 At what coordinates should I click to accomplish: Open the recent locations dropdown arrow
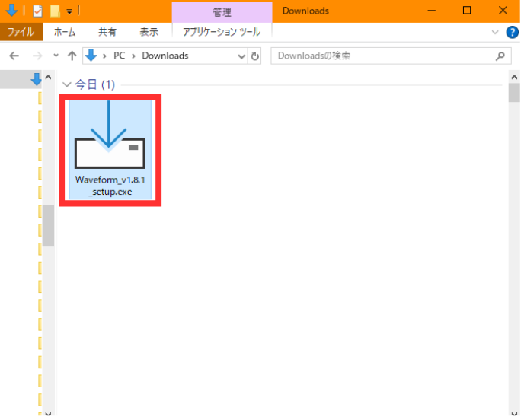(x=56, y=56)
